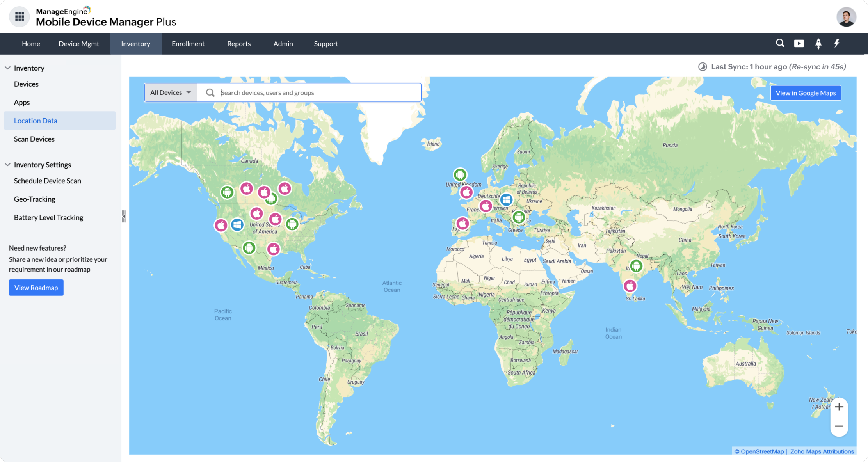Zoom in the map with plus button
868x462 pixels.
click(x=839, y=407)
